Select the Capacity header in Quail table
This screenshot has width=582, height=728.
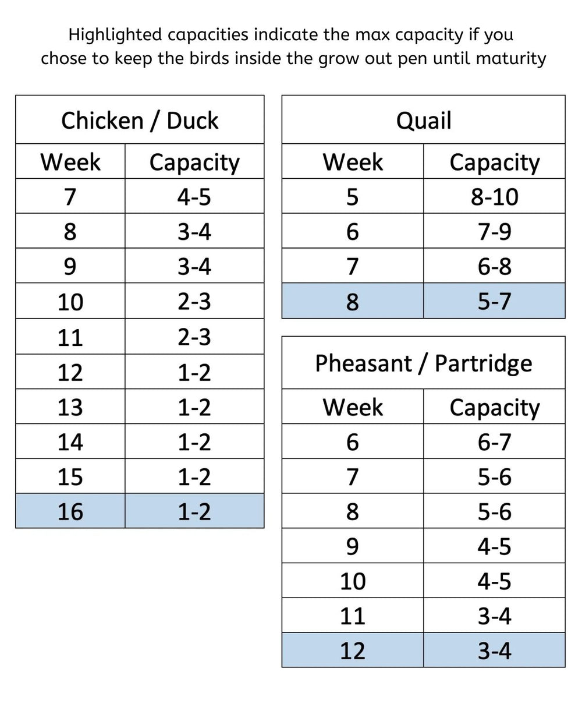[494, 162]
